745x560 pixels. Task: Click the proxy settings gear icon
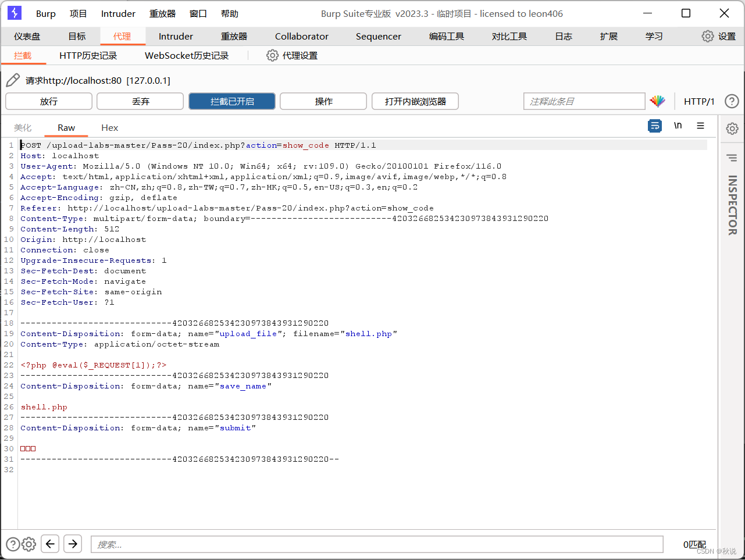point(272,55)
